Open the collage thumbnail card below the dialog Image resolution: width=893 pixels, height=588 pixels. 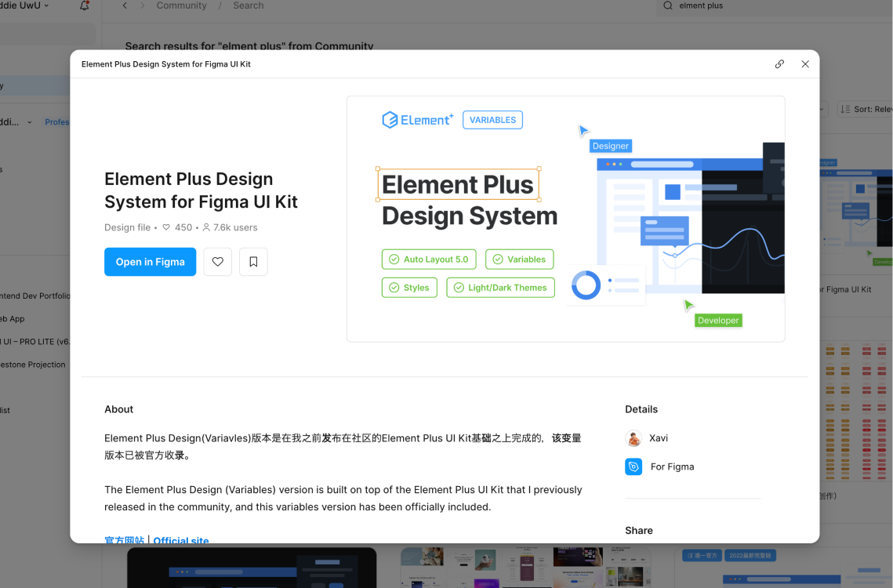click(525, 568)
